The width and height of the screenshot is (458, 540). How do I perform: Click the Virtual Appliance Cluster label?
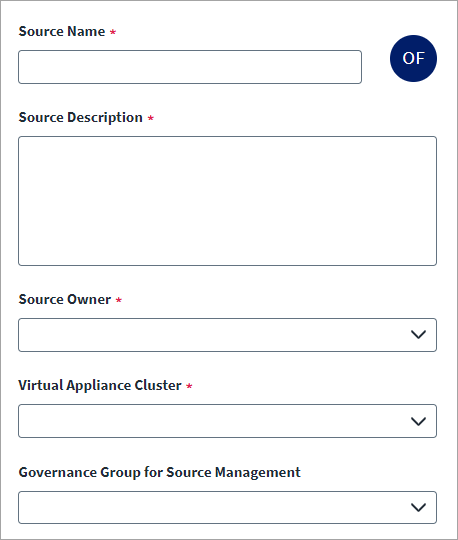click(100, 385)
